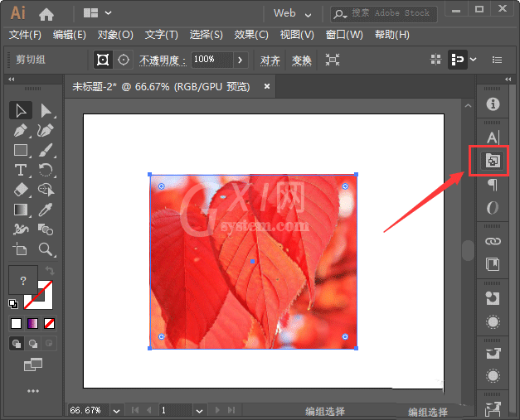The width and height of the screenshot is (520, 420).
Task: Open the OpenType panel icon
Action: pyautogui.click(x=493, y=208)
